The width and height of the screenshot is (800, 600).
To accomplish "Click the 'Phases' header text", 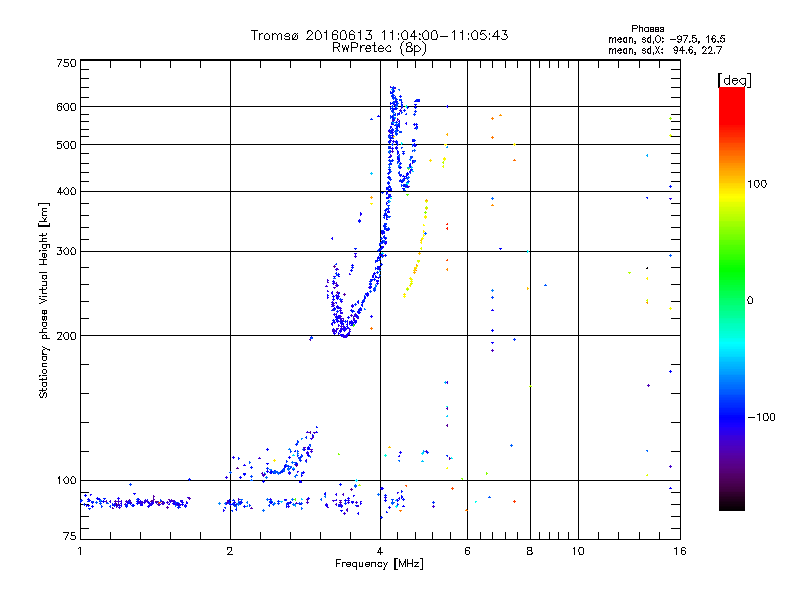I will click(647, 29).
